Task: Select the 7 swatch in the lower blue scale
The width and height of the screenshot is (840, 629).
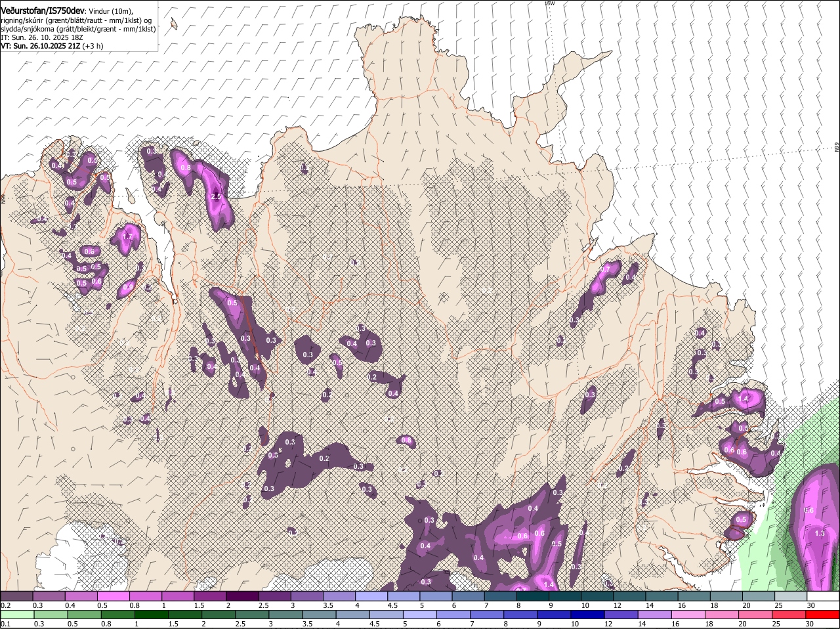Action: (x=487, y=615)
